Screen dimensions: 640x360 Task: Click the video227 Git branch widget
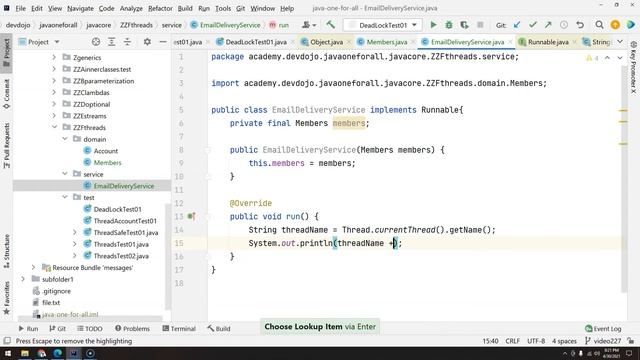[603, 341]
